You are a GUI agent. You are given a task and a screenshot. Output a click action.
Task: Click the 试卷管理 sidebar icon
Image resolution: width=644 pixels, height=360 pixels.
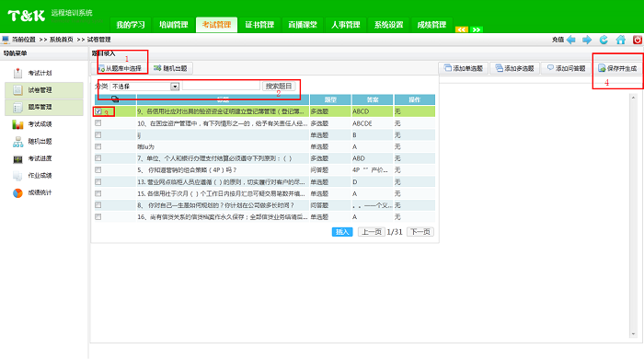point(17,90)
